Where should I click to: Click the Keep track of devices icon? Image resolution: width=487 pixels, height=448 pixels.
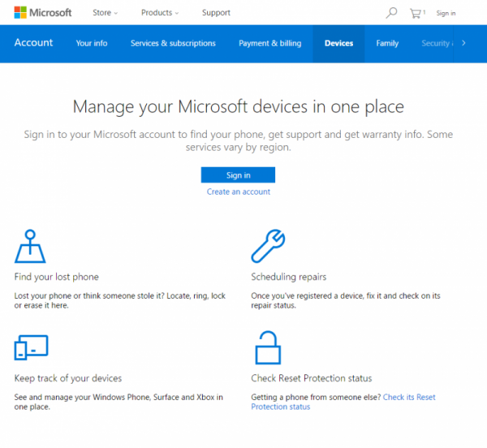[31, 347]
